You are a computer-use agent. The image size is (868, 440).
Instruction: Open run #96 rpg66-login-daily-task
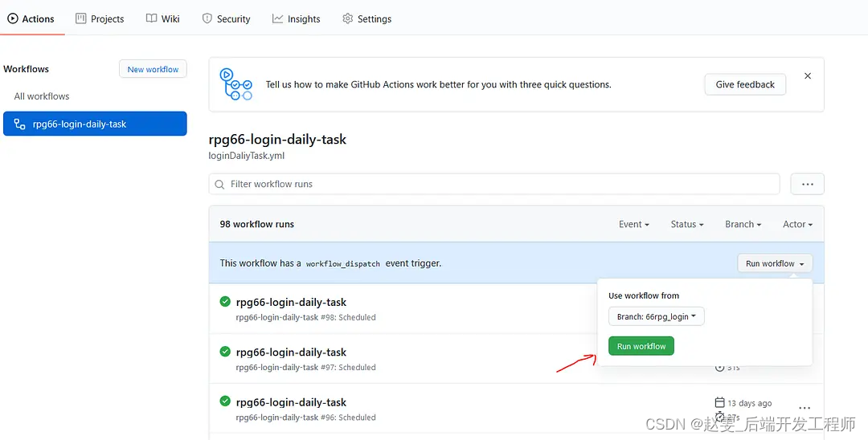(291, 402)
